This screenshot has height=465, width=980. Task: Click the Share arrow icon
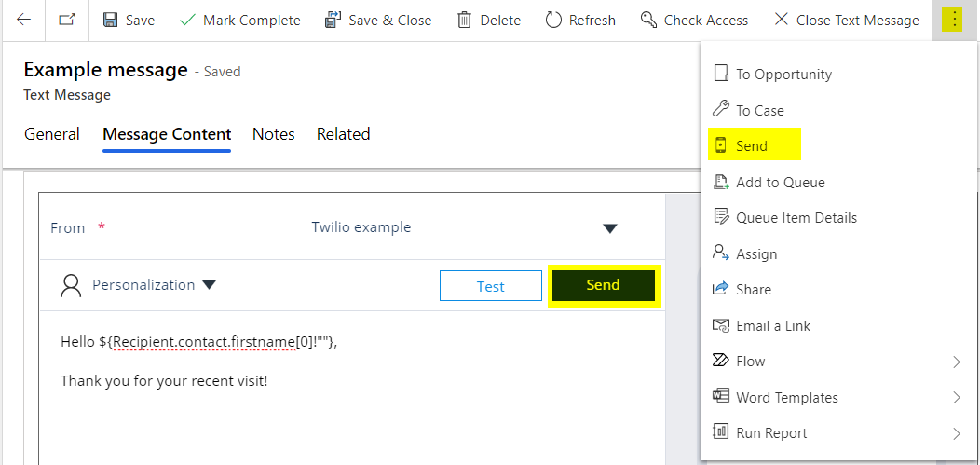point(721,289)
